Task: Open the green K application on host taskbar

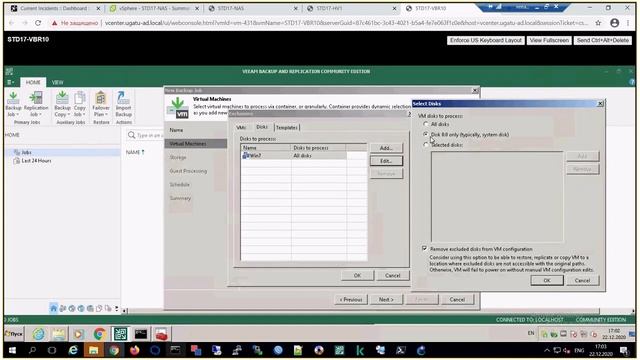Action: [360, 351]
